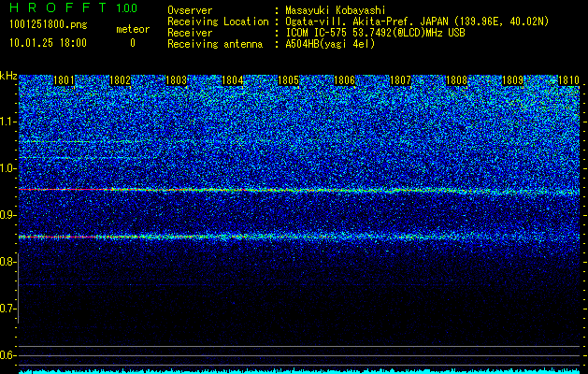This screenshot has width=588, height=374.
Task: Click the 1806 time marker
Action: coord(344,80)
